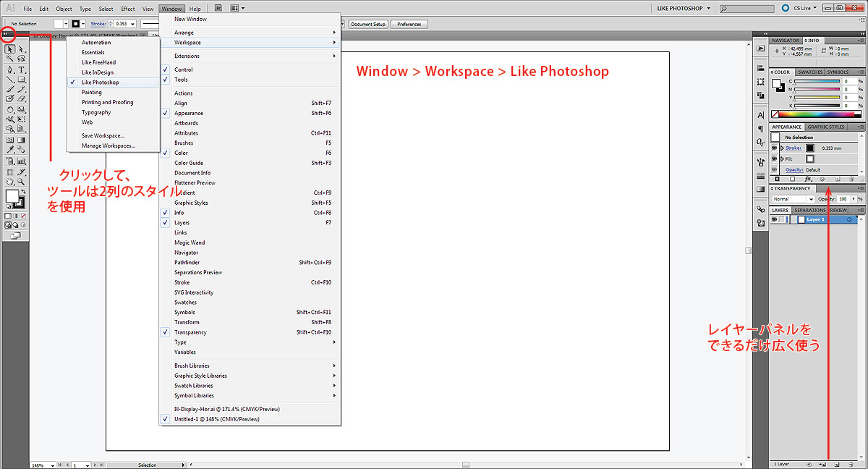Image resolution: width=868 pixels, height=469 pixels.
Task: Switch to the SWATCHES tab
Action: click(x=809, y=72)
